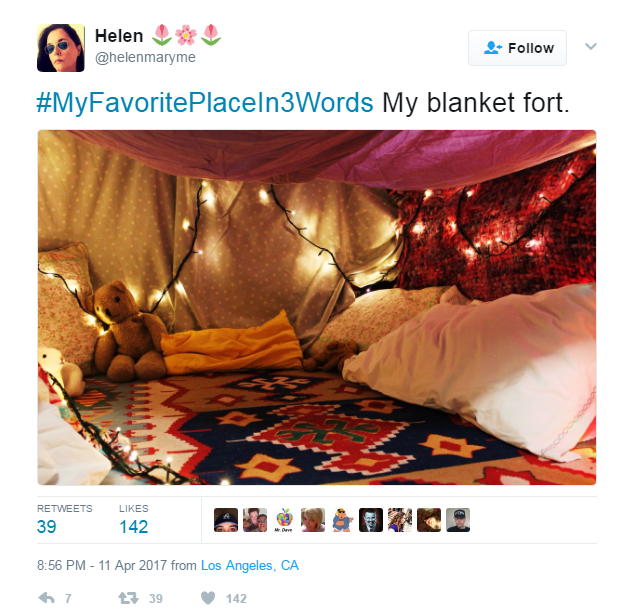Open Helen's profile avatar
The image size is (629, 612).
pos(61,48)
